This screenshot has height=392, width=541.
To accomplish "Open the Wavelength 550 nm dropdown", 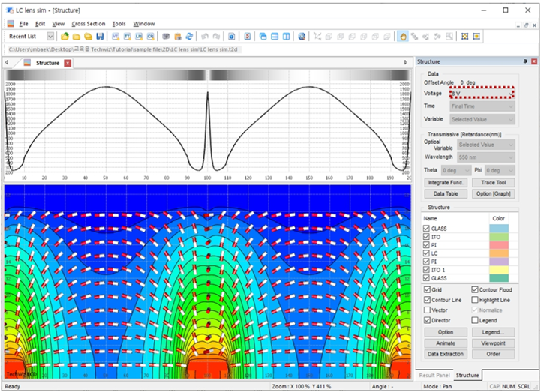I will tap(486, 157).
